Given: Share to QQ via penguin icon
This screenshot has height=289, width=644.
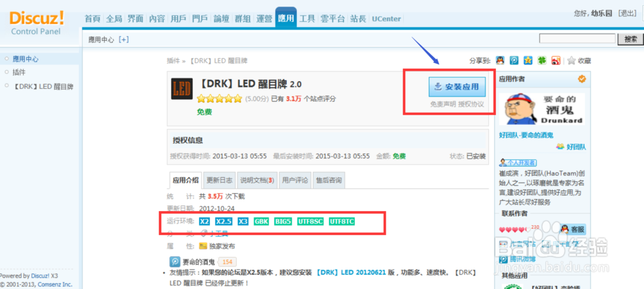Looking at the screenshot, I should coord(500,61).
